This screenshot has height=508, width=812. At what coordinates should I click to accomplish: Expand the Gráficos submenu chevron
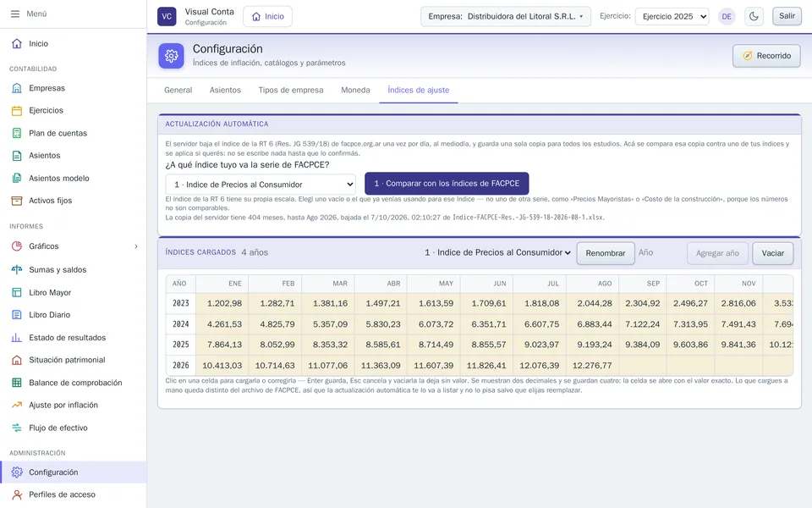[136, 246]
